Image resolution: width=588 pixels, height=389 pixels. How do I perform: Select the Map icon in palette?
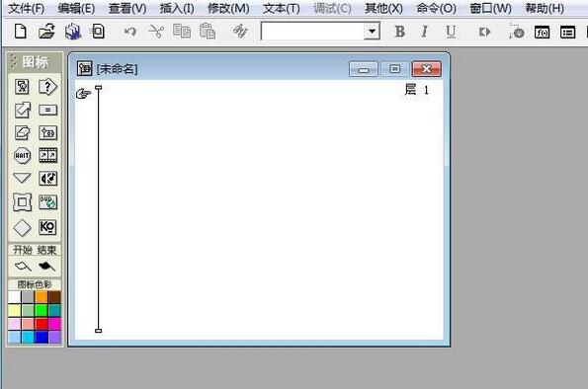pos(47,132)
